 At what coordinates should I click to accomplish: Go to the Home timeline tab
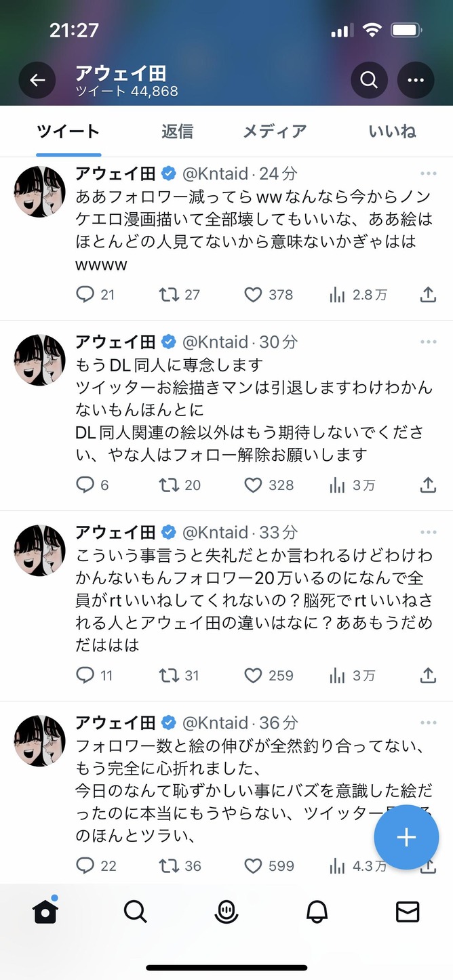pos(45,912)
